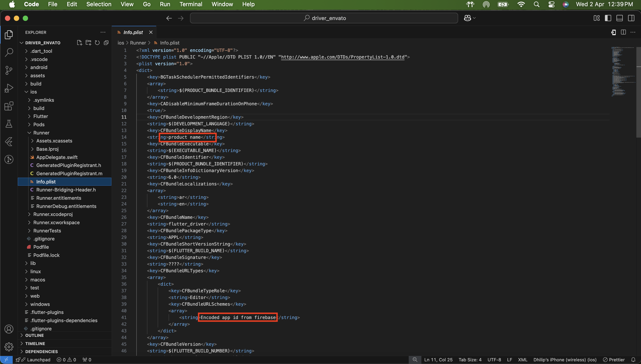Viewport: 641px width, 364px height.
Task: Open the Extensions view
Action: (x=9, y=106)
